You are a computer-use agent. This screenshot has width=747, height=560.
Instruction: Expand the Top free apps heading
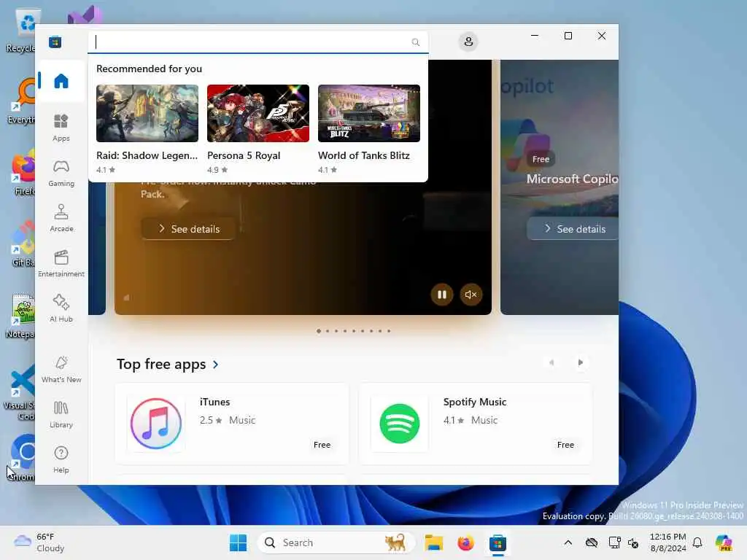[168, 365]
